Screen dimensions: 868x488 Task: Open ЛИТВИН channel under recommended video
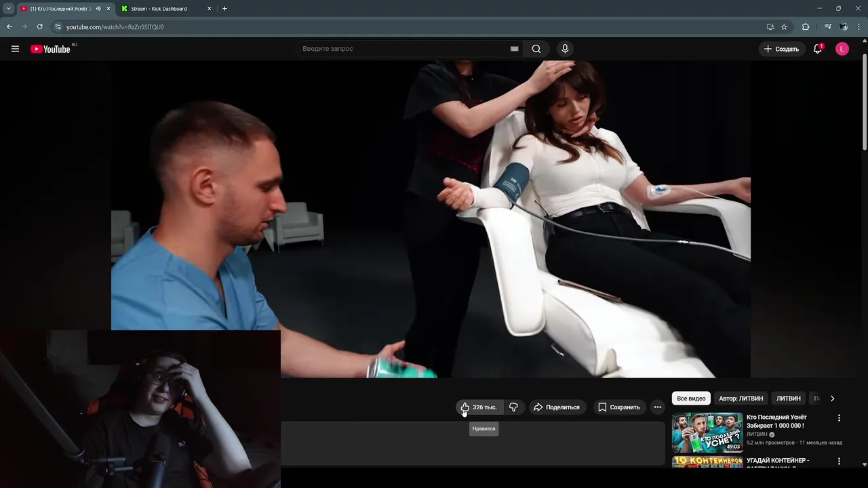(757, 434)
